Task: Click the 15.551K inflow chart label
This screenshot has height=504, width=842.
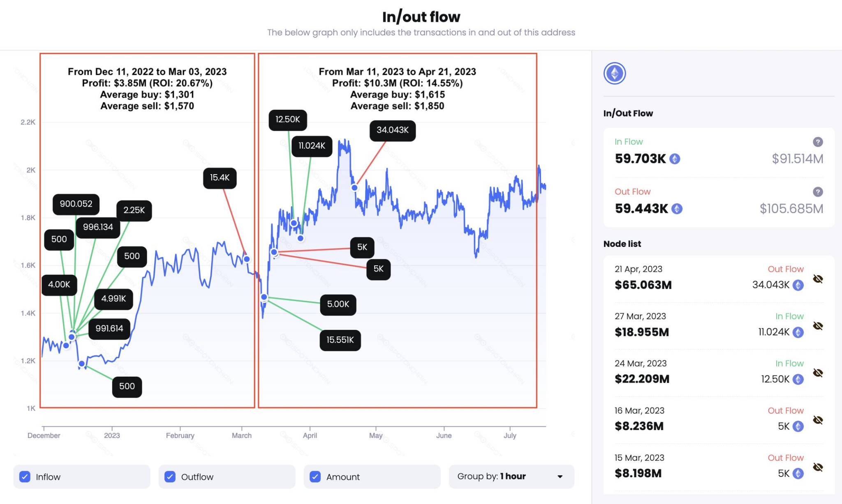Action: pyautogui.click(x=340, y=340)
